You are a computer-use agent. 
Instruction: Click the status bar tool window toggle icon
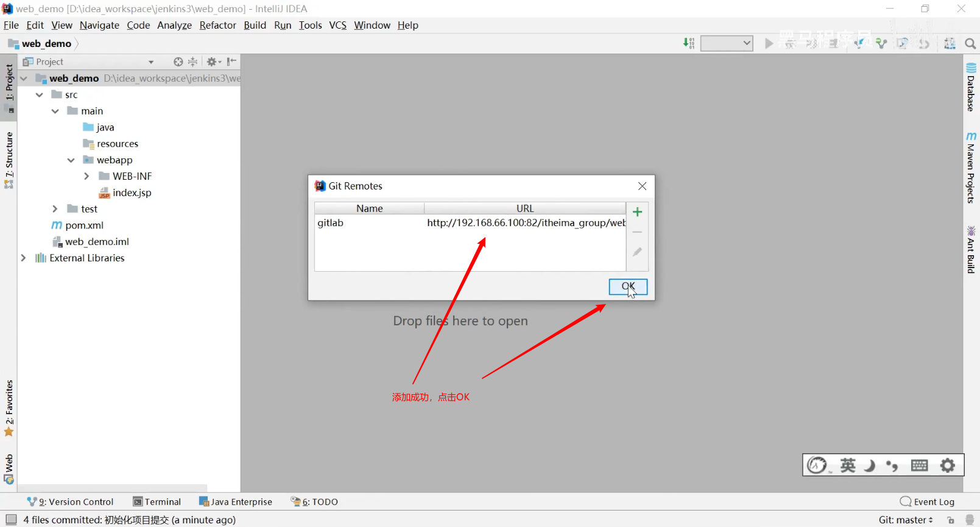(11, 520)
